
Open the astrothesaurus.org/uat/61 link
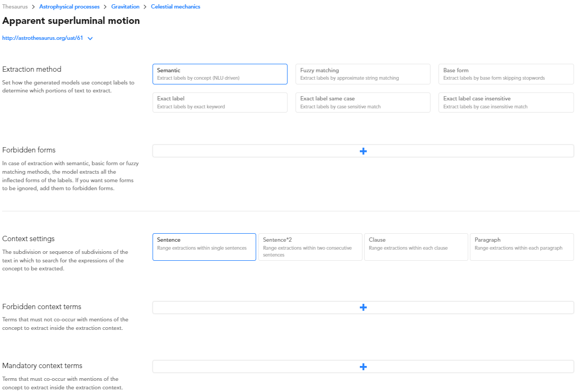pyautogui.click(x=43, y=38)
